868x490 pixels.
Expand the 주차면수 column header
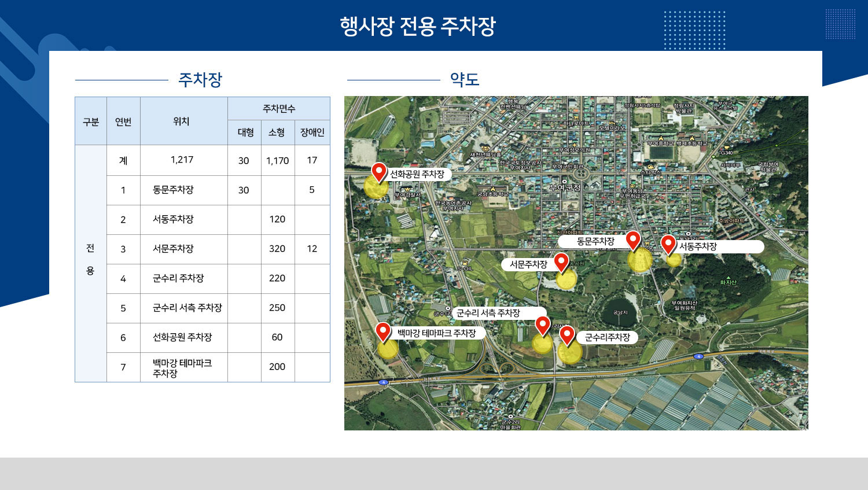point(279,107)
